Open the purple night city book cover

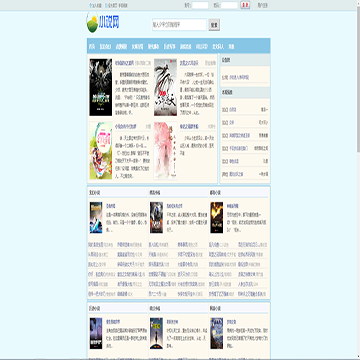coord(96,333)
